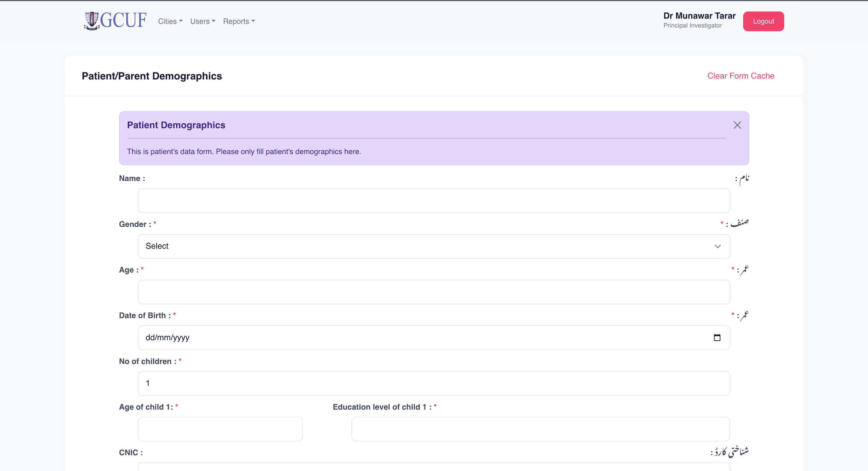Click the CNIC input field
Screen dimensions: 868x471
434,467
